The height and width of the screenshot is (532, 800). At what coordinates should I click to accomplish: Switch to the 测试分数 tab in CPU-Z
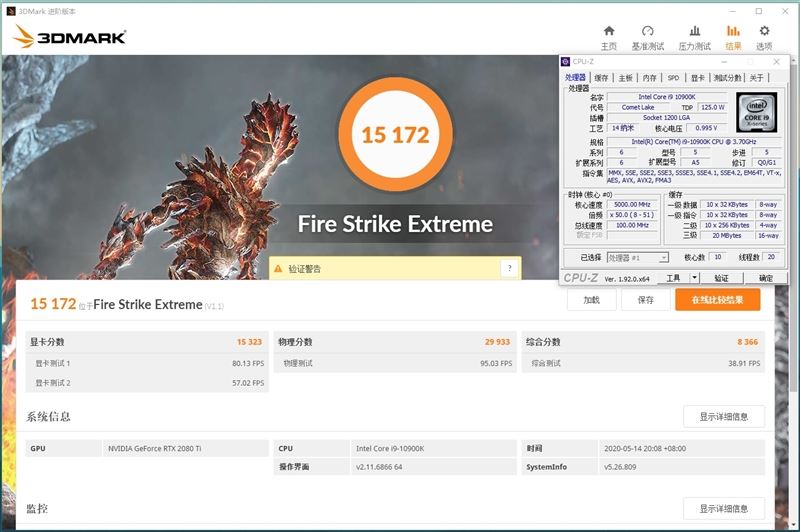(x=728, y=78)
